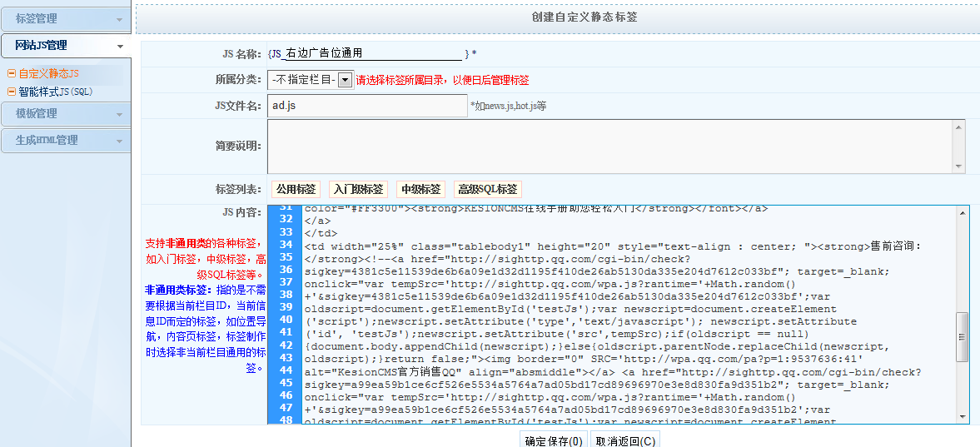The height and width of the screenshot is (447, 980).
Task: Open the 公用标签 tag list
Action: [296, 190]
